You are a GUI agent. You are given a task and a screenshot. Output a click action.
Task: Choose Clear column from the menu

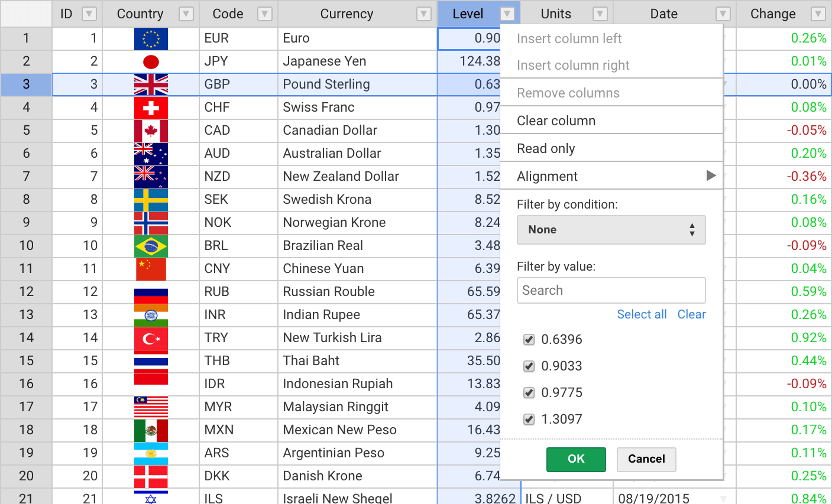click(556, 121)
